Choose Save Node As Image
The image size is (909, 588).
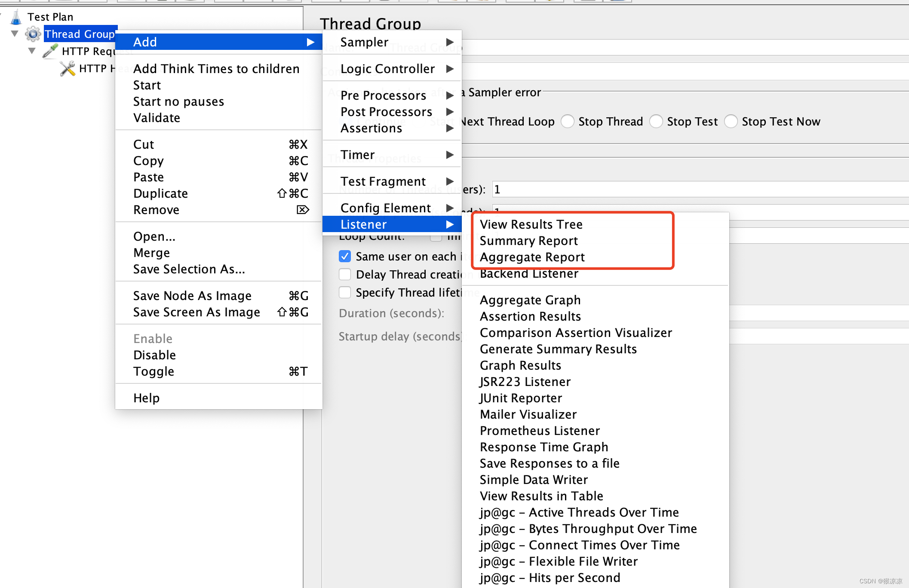(219, 296)
